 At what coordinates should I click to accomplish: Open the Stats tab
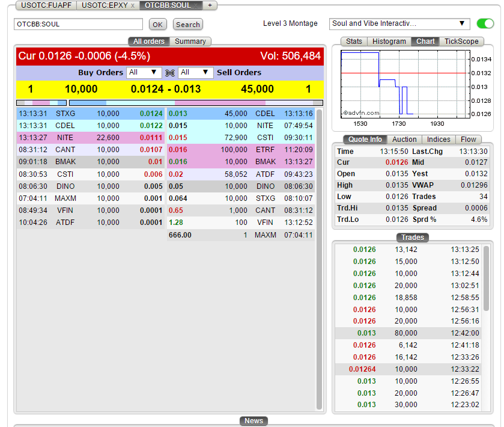point(354,41)
